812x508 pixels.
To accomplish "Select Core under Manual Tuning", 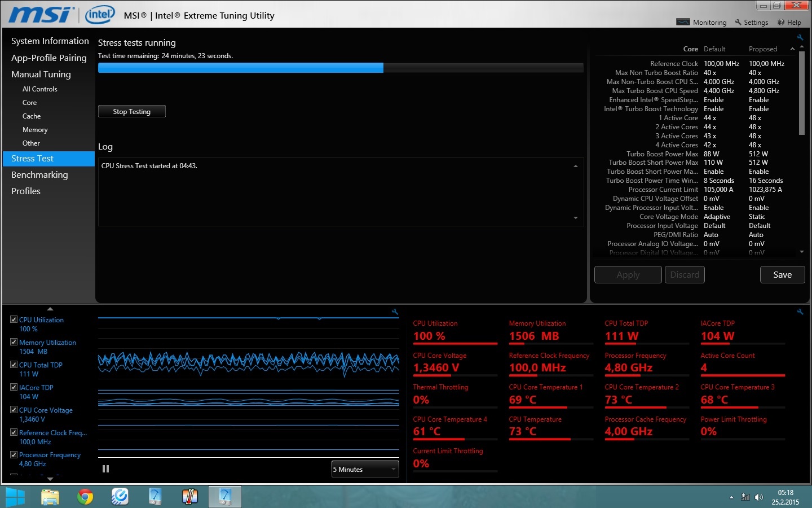I will [29, 103].
